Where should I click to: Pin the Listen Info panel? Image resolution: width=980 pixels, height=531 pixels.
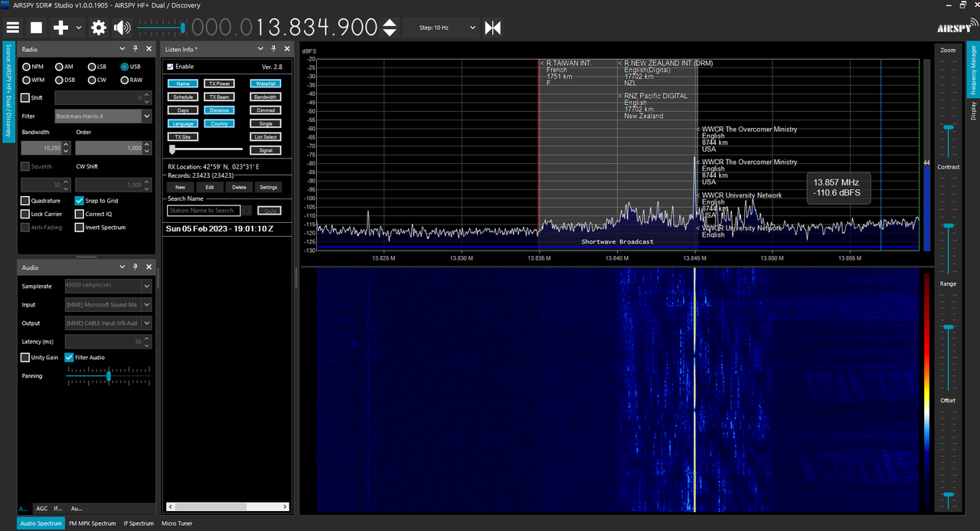coord(276,49)
